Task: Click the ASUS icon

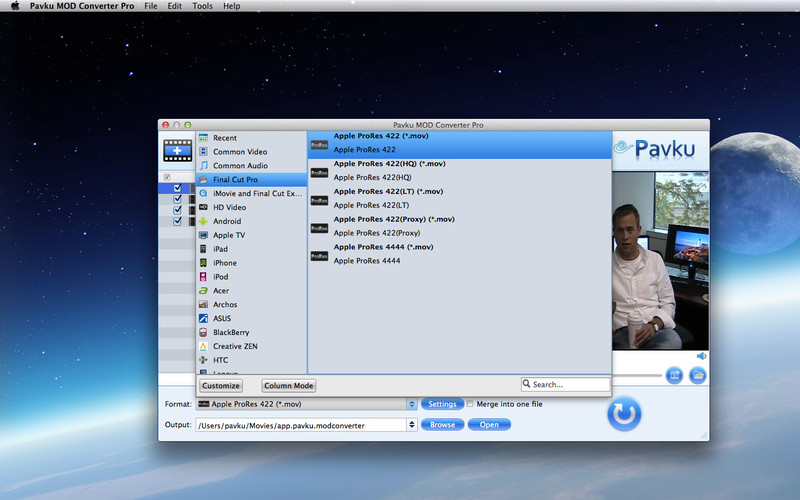Action: [203, 318]
